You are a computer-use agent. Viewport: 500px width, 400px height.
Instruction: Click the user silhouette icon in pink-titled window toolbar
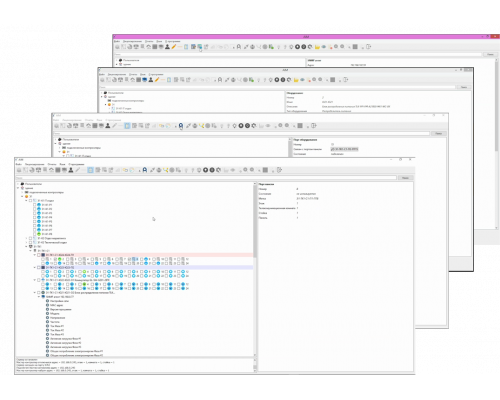tap(167, 47)
